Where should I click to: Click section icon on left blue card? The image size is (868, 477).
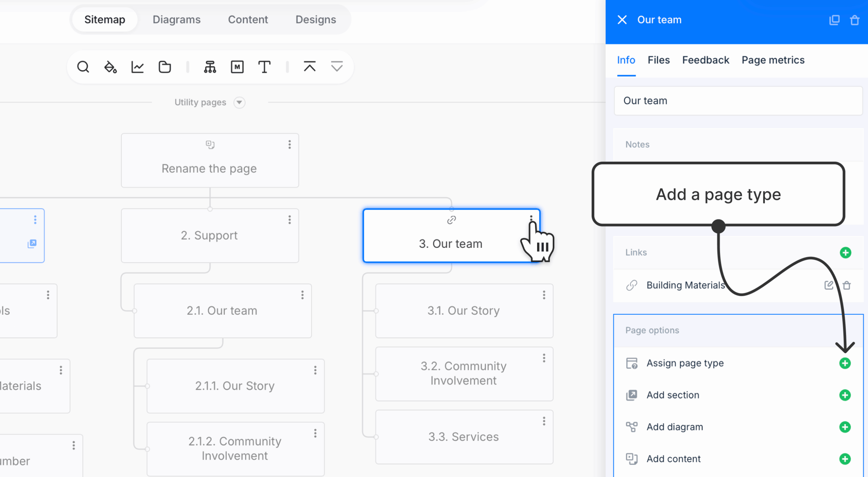(x=32, y=243)
